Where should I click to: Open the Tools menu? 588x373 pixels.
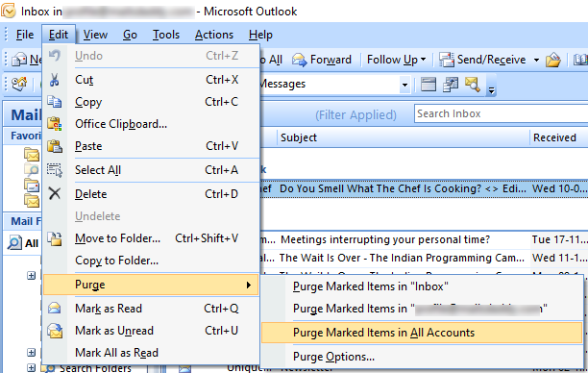tap(166, 35)
